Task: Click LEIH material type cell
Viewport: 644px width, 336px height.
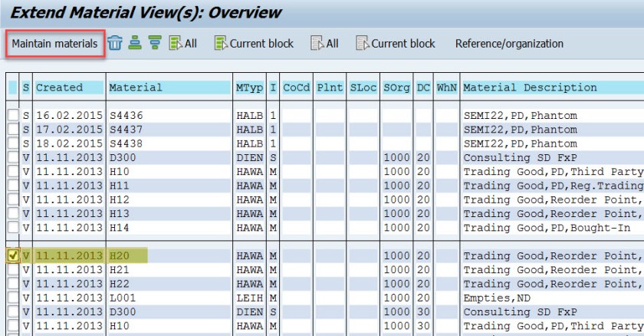Action: (249, 298)
